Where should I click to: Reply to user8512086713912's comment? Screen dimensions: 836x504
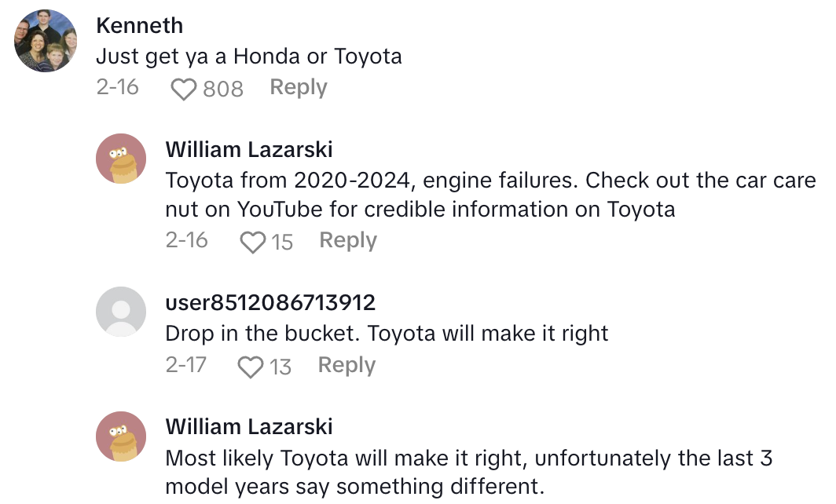(x=346, y=365)
